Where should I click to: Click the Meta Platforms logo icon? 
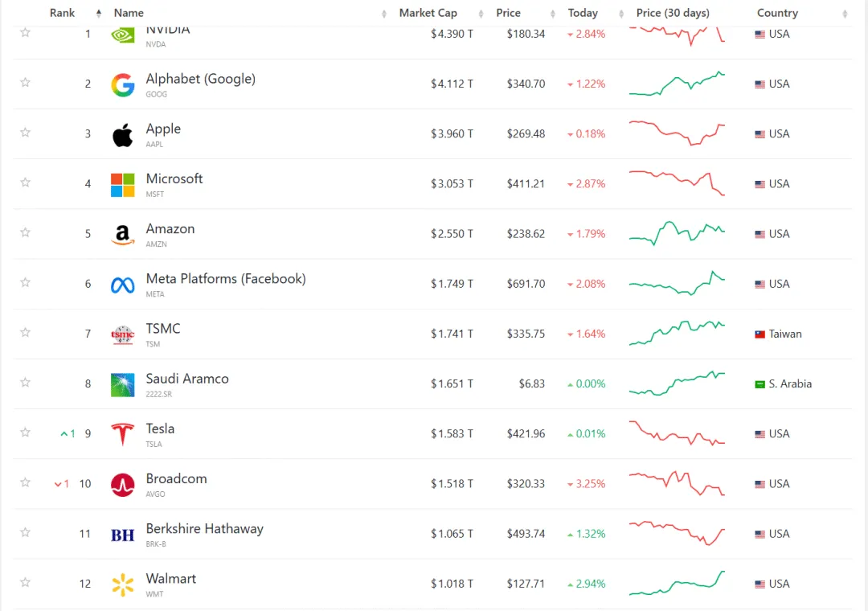click(123, 285)
